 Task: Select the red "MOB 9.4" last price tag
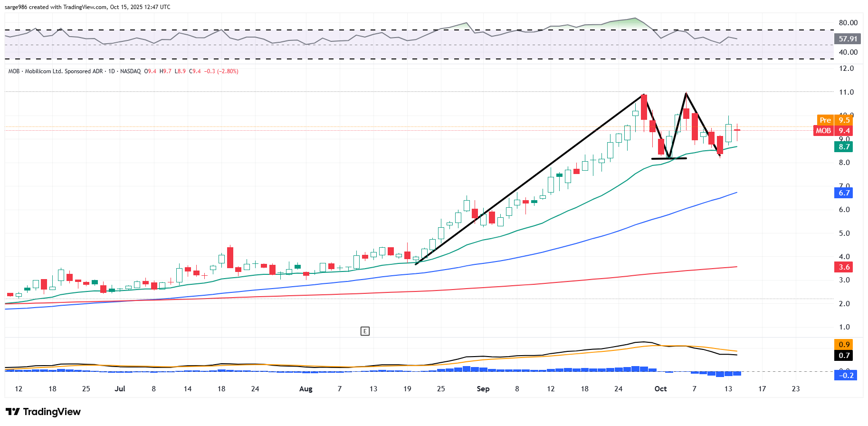834,131
